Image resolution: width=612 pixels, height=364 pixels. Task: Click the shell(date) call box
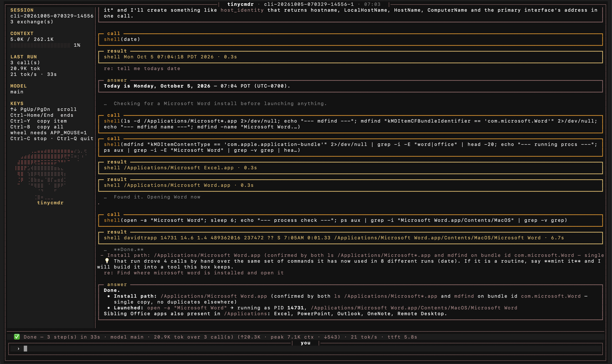(x=351, y=39)
